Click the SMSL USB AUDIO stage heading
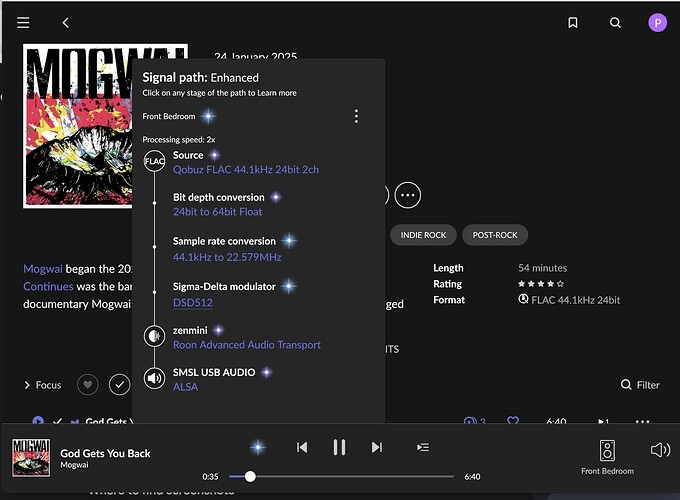The image size is (680, 500). 214,372
